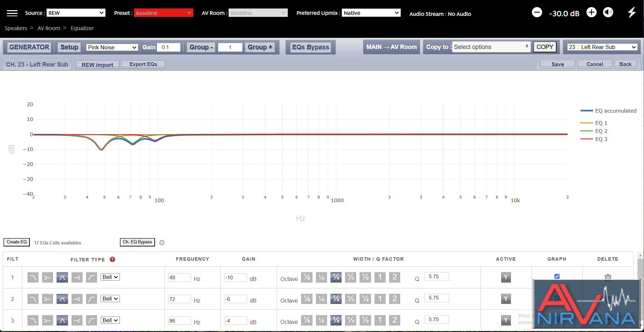Viewport: 644px width, 332px height.
Task: Open the Pink Noise generator dropdown
Action: click(112, 47)
